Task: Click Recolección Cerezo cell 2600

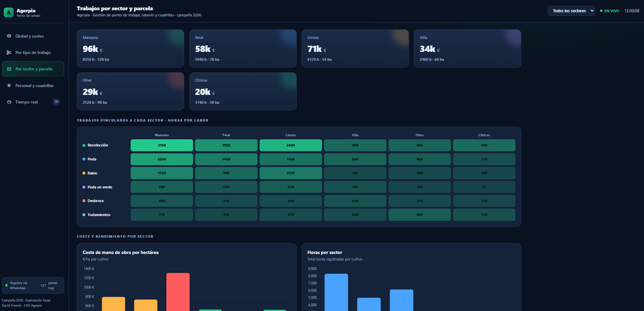Action: [291, 145]
